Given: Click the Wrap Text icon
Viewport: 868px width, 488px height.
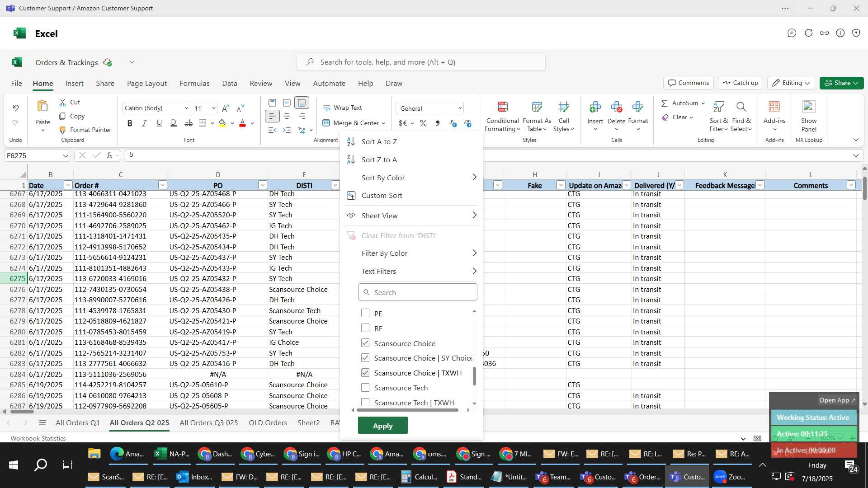Looking at the screenshot, I should 326,108.
